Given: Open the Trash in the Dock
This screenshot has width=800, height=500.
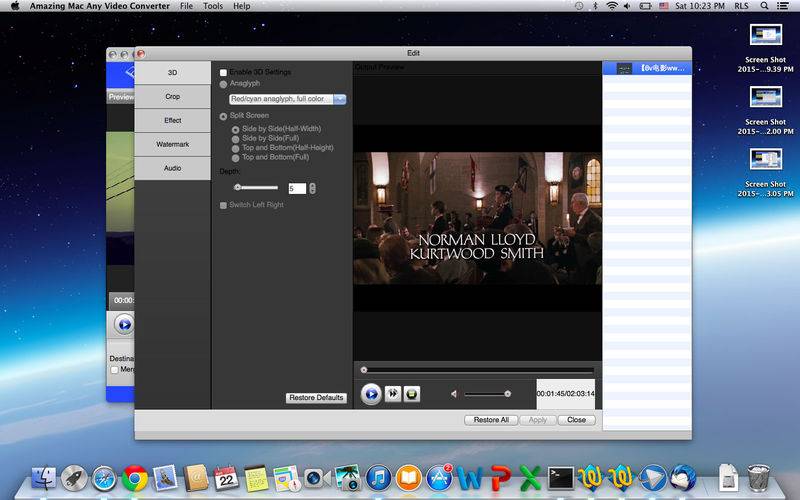Looking at the screenshot, I should (759, 477).
